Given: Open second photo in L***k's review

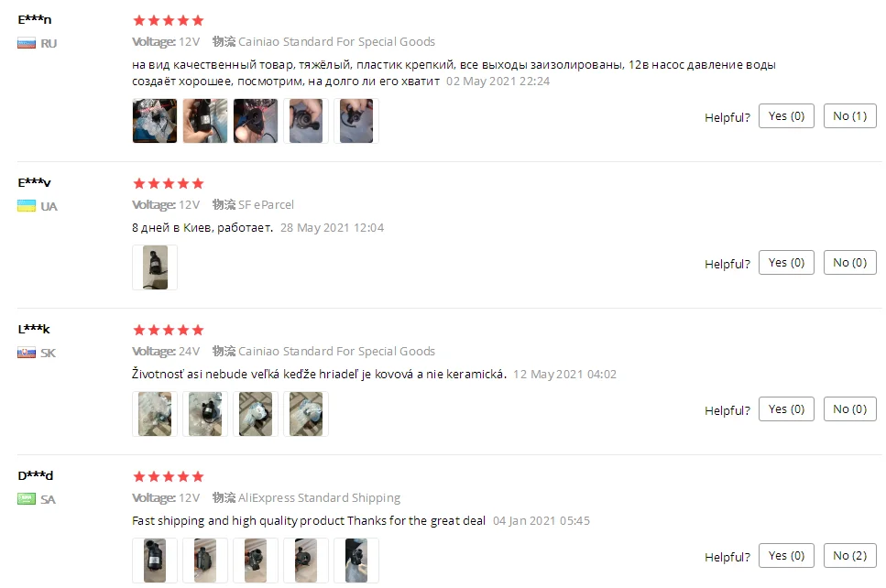Looking at the screenshot, I should [205, 414].
